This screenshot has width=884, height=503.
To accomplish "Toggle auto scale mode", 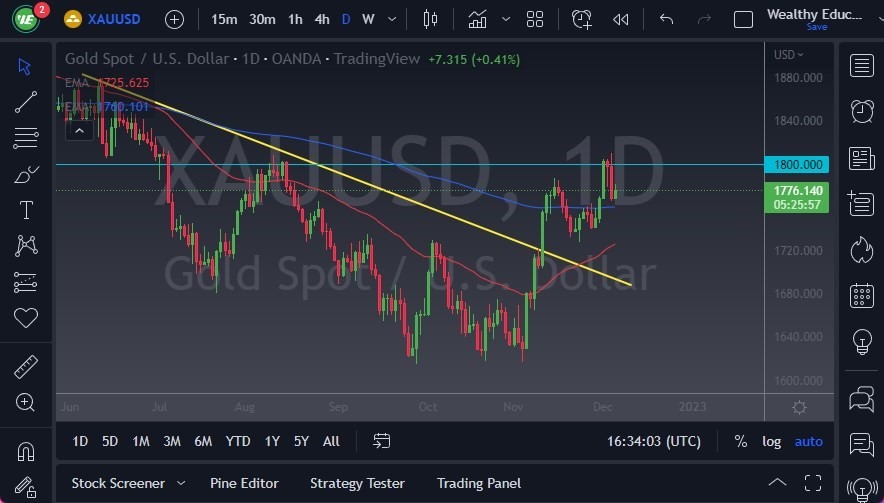I will 808,442.
